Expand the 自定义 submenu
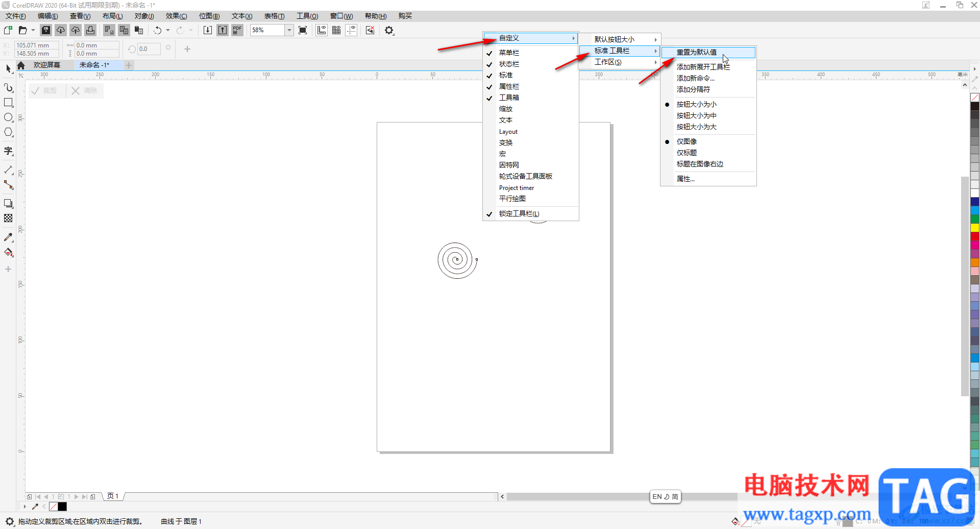Screen dimensions: 980x529 click(x=531, y=38)
